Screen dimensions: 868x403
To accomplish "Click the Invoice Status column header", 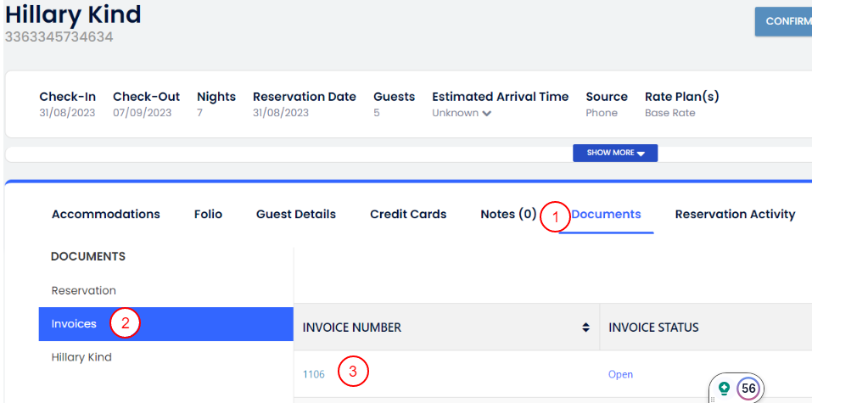I will [x=653, y=327].
